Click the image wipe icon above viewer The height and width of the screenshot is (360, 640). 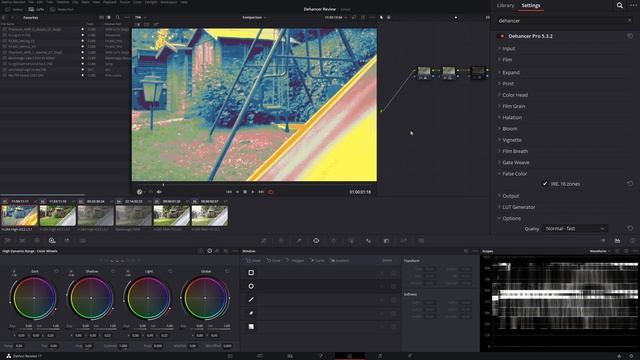tap(138, 24)
